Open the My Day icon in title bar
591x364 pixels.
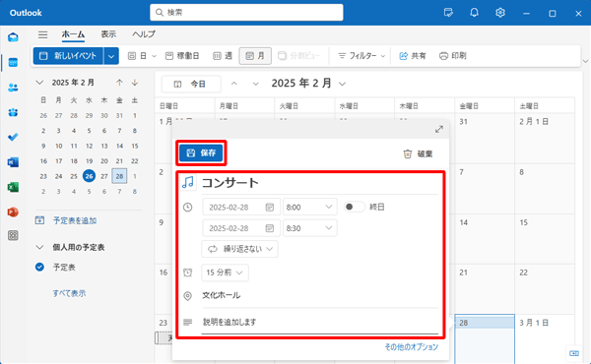[448, 13]
